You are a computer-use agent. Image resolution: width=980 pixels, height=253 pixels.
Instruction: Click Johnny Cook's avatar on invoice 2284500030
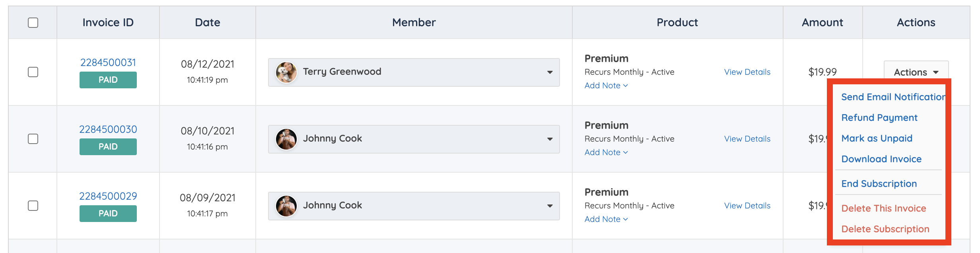coord(286,139)
